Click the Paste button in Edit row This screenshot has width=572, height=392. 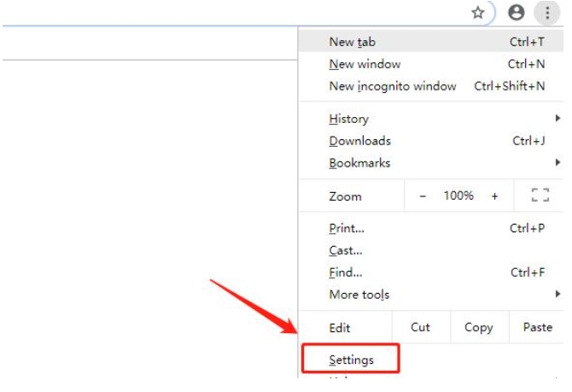pos(537,327)
